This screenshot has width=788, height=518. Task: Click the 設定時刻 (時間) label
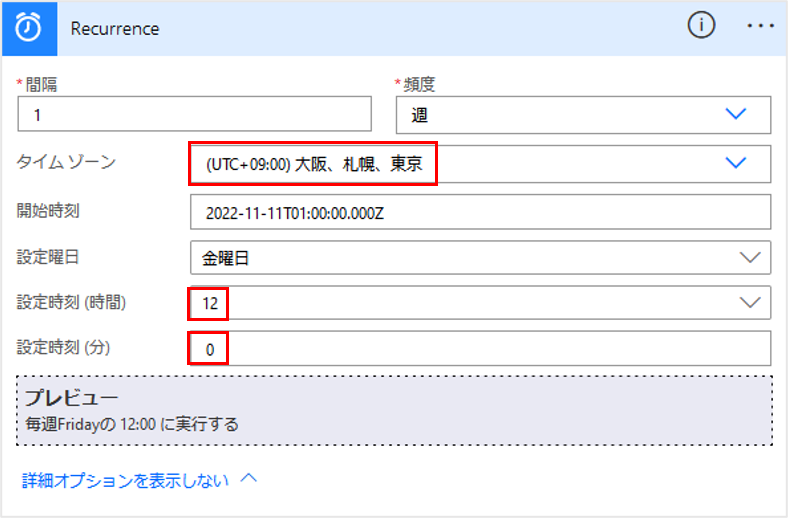pos(72,301)
